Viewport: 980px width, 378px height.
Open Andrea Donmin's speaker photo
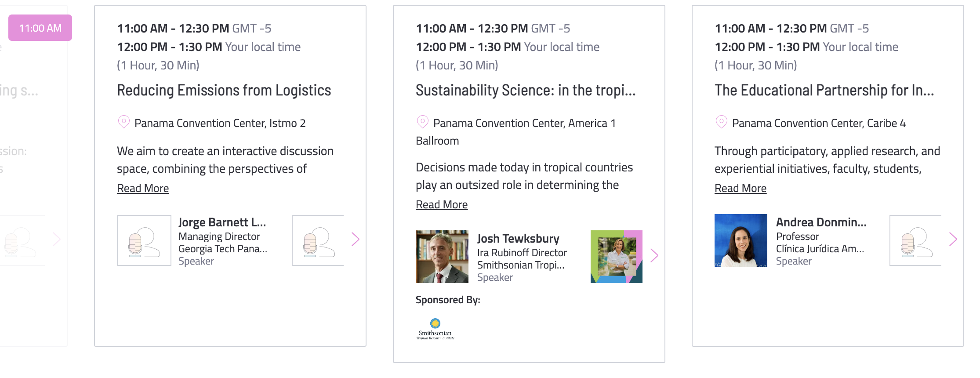pyautogui.click(x=741, y=240)
